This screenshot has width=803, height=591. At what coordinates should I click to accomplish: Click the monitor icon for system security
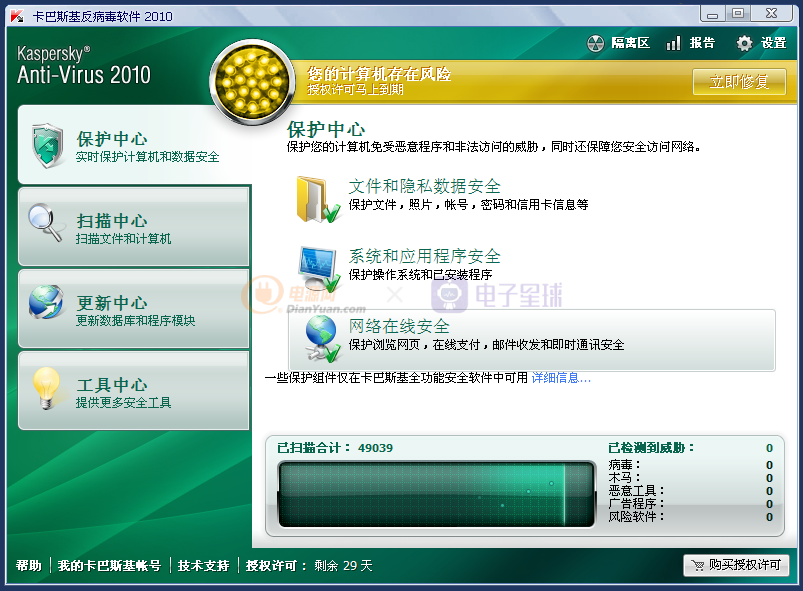(x=320, y=268)
